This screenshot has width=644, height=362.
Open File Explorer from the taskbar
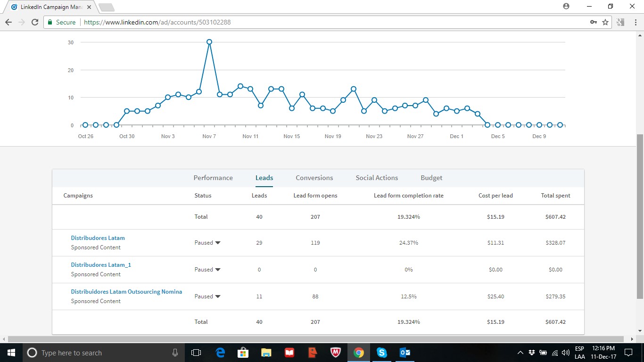pos(266,353)
